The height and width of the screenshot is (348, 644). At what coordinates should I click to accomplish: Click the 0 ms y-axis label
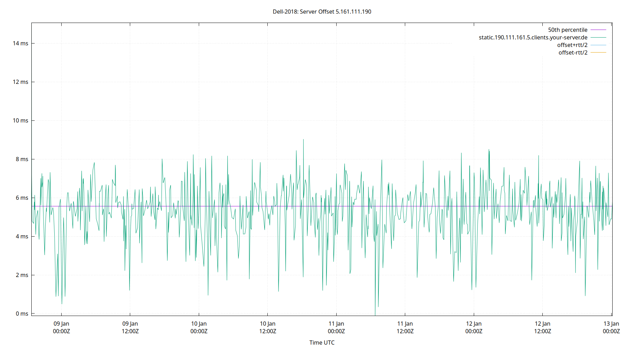click(23, 313)
